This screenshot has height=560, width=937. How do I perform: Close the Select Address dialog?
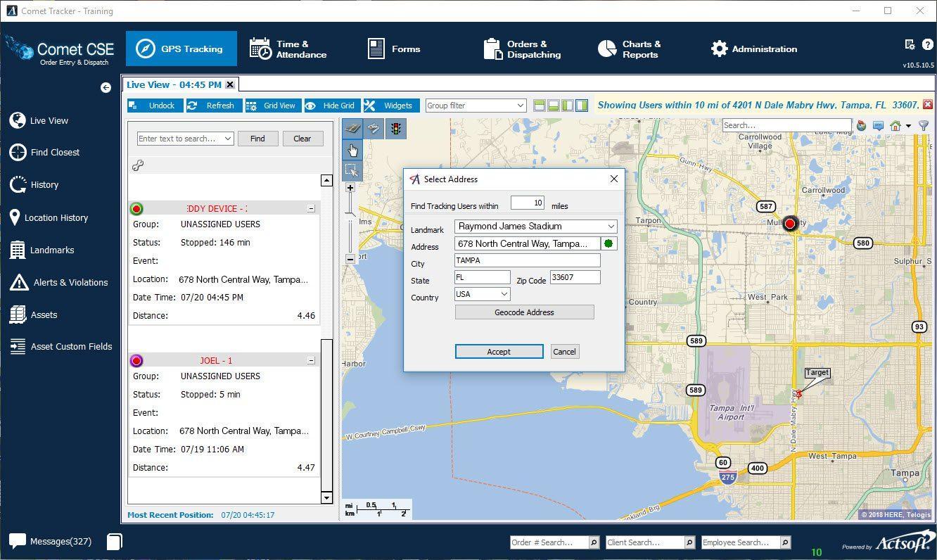coord(613,179)
